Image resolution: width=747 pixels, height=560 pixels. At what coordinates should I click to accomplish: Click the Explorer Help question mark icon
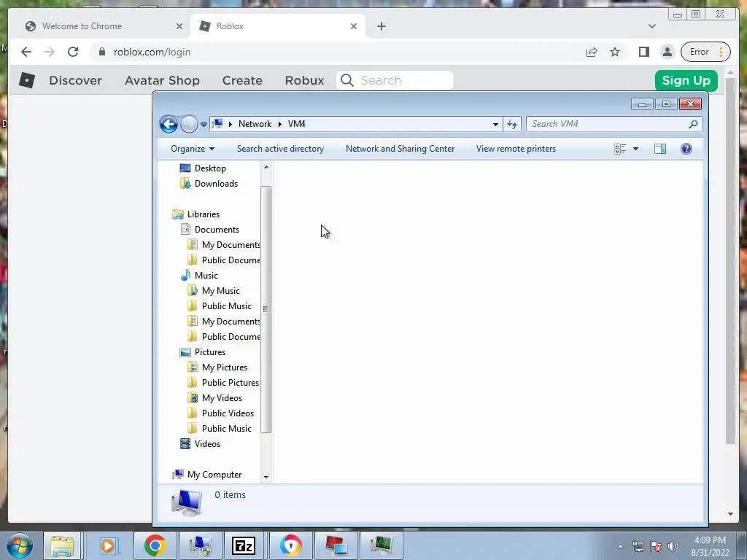(x=686, y=149)
